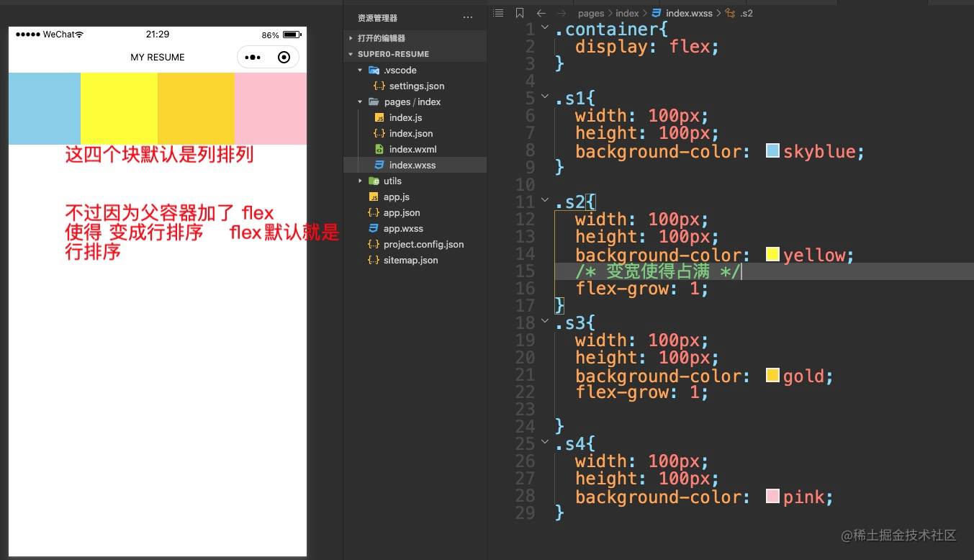Tap the gold block in simulator
This screenshot has height=560, width=974.
tap(196, 109)
